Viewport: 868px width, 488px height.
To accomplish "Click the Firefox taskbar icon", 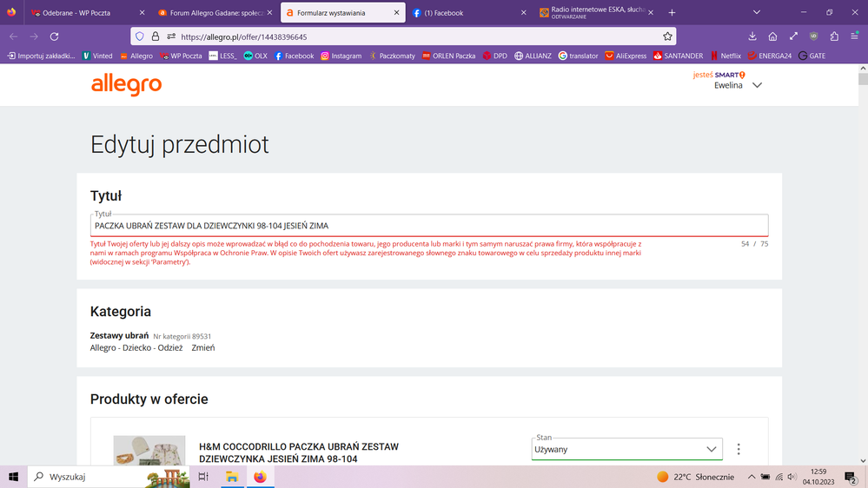I will coord(260,477).
